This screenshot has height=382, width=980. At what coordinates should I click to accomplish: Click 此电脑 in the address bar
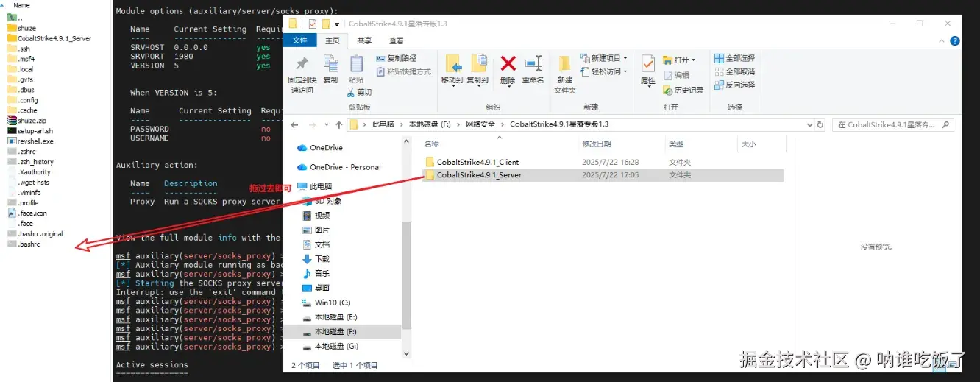pos(383,124)
